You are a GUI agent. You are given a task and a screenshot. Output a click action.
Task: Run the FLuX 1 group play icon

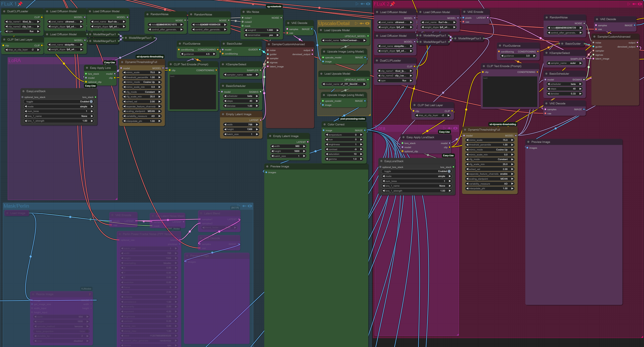tap(357, 4)
